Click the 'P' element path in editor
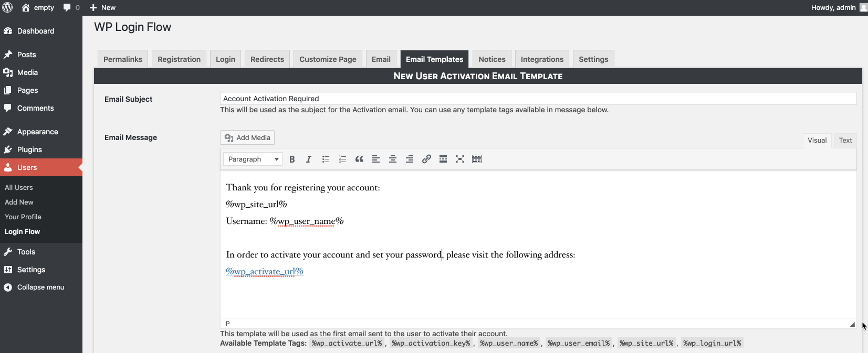 [x=228, y=324]
